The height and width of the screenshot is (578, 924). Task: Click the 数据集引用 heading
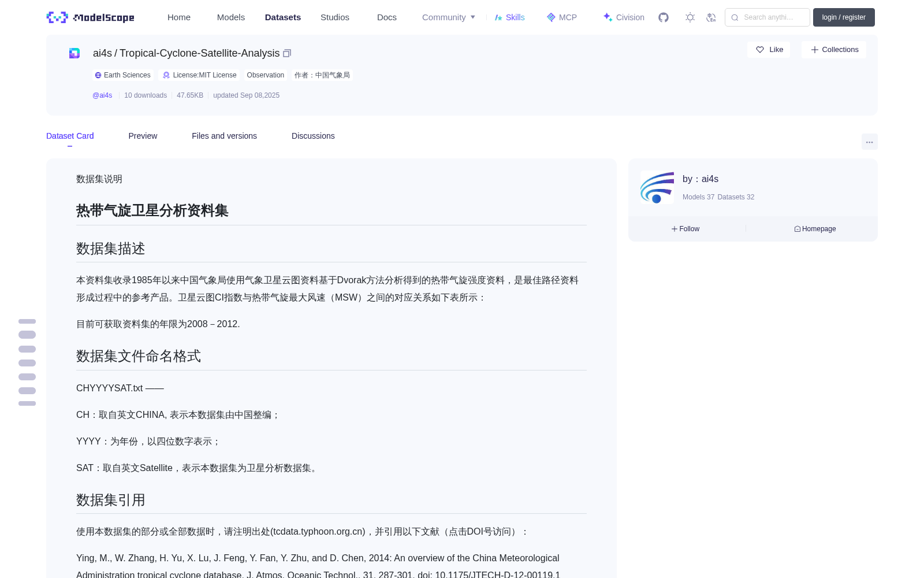[x=111, y=500]
